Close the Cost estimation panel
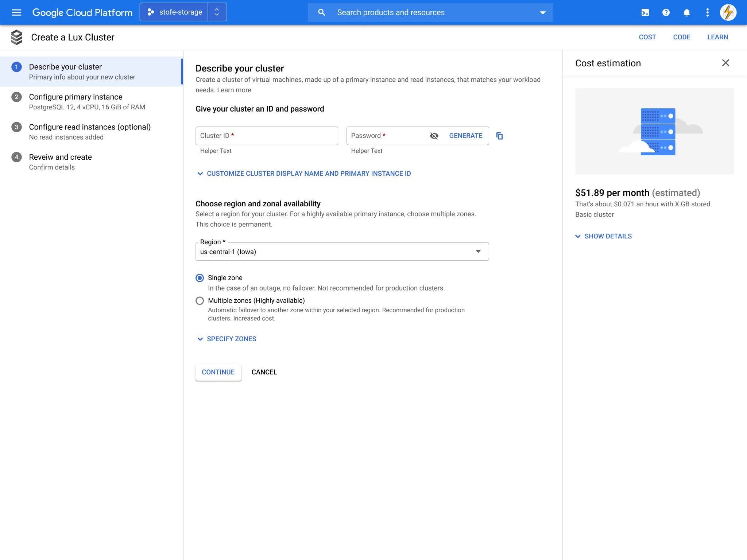The image size is (747, 560). click(725, 63)
